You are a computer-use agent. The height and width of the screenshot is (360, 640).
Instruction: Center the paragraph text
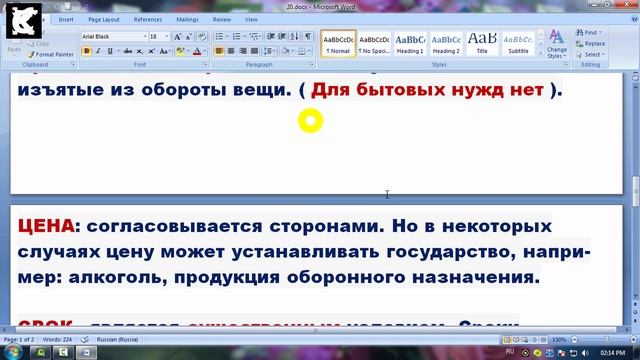pyautogui.click(x=231, y=51)
